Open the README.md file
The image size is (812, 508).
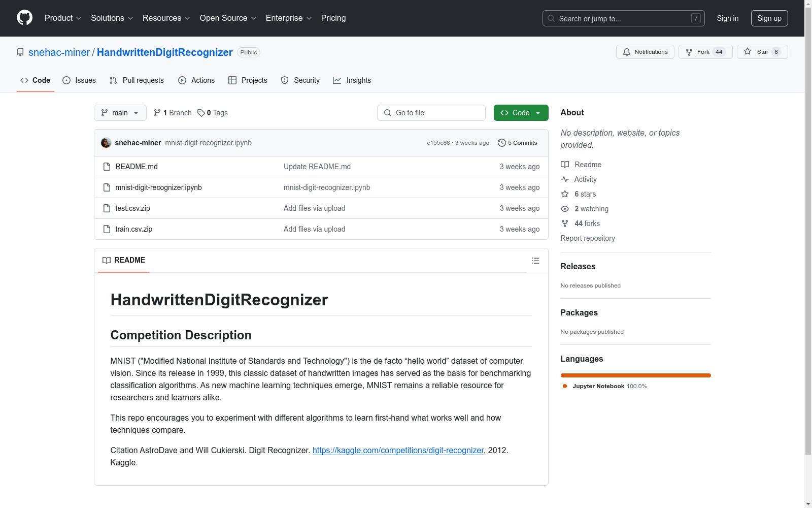[137, 167]
